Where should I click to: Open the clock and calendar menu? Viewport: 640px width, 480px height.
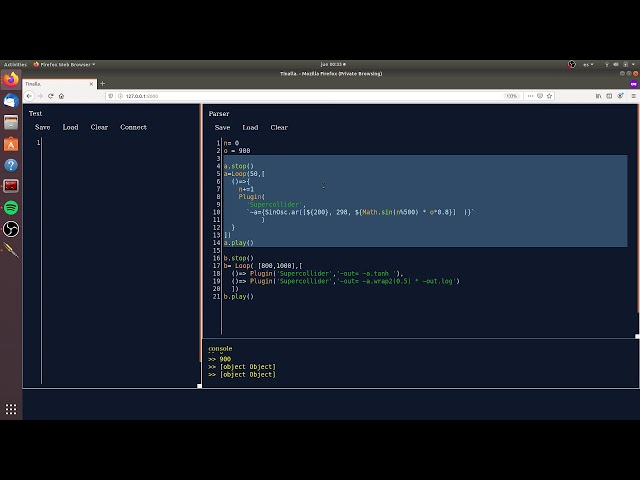pyautogui.click(x=333, y=64)
